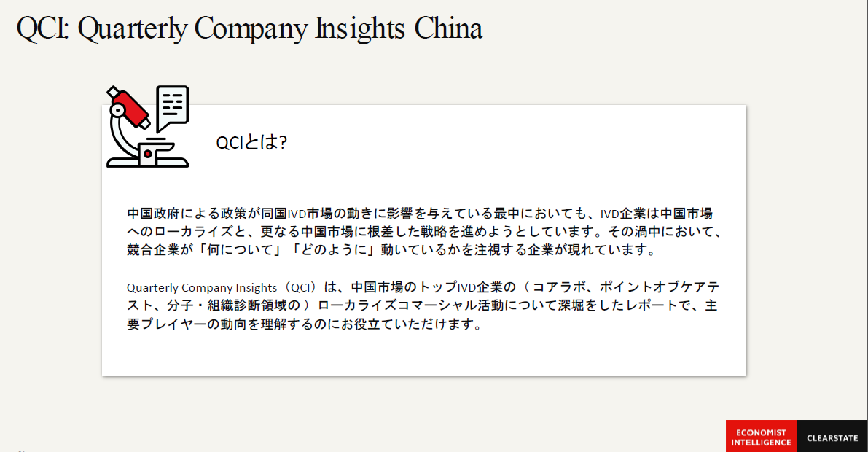This screenshot has width=868, height=452.
Task: Click the text line starting with 競合企業が
Action: click(x=391, y=250)
